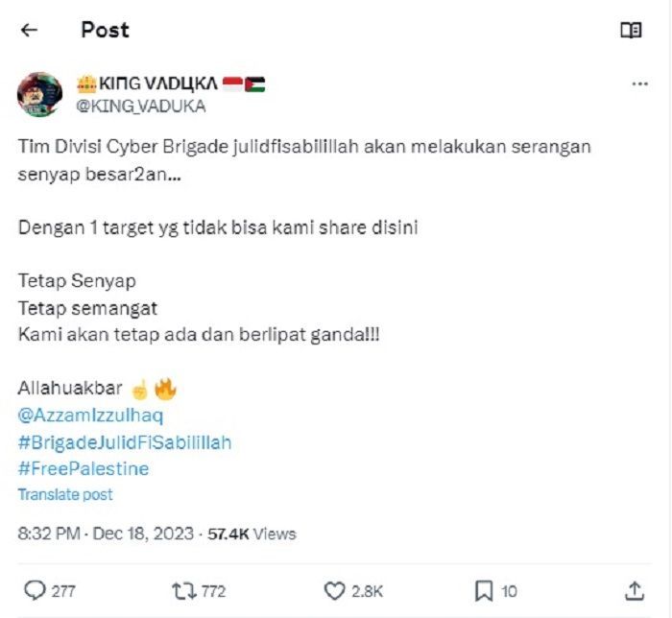672x618 pixels.
Task: Open the reader view book icon
Action: coord(631,30)
